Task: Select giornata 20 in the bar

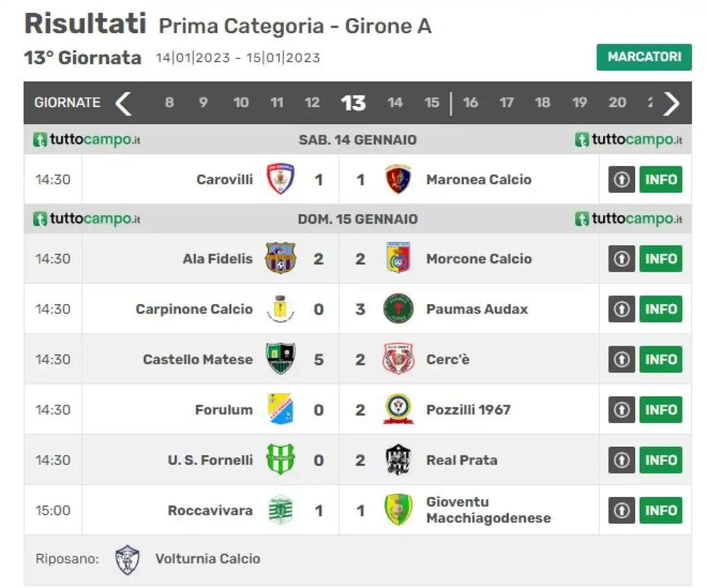Action: click(x=617, y=103)
